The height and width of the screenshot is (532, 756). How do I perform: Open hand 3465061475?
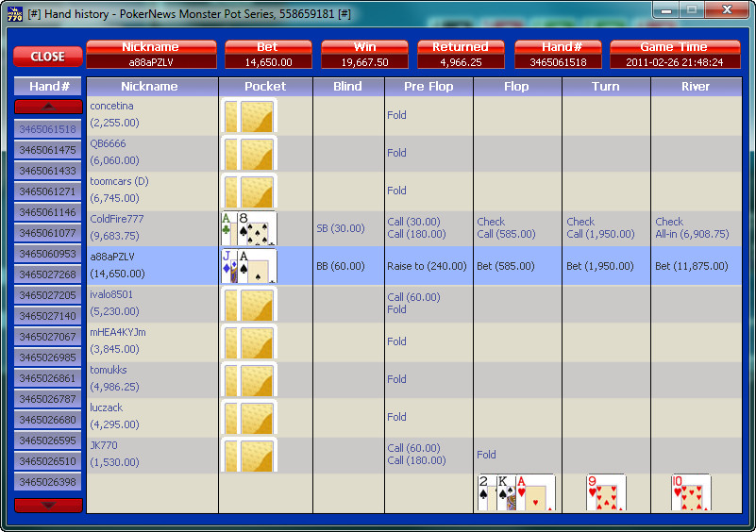48,150
